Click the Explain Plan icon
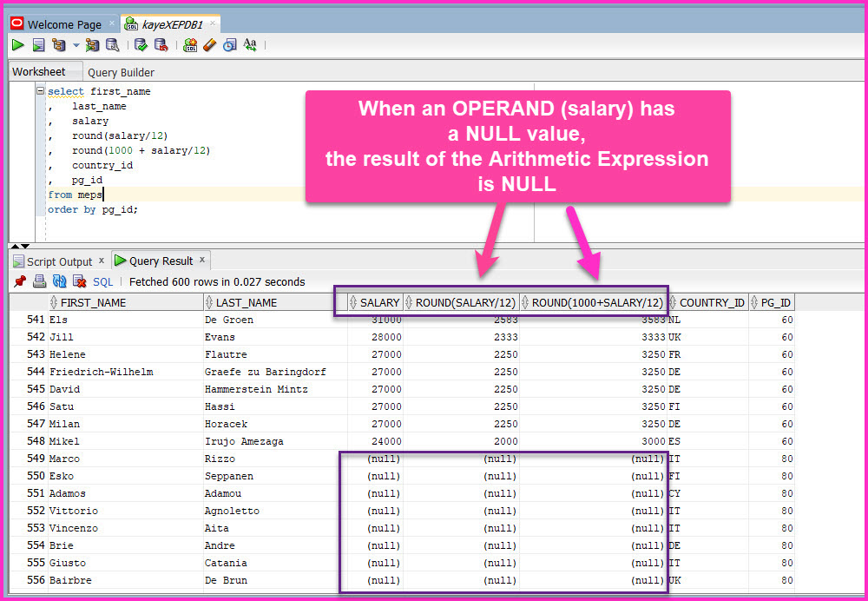868x601 pixels. coord(58,45)
